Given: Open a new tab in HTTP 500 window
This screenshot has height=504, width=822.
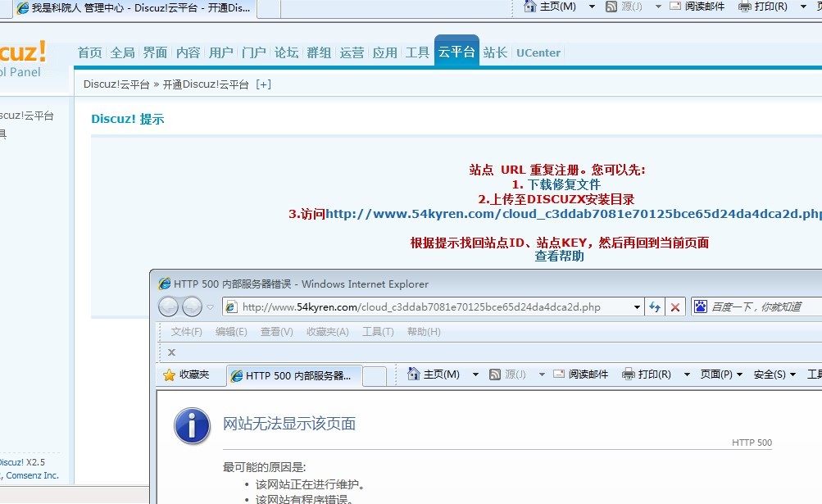Looking at the screenshot, I should (375, 376).
